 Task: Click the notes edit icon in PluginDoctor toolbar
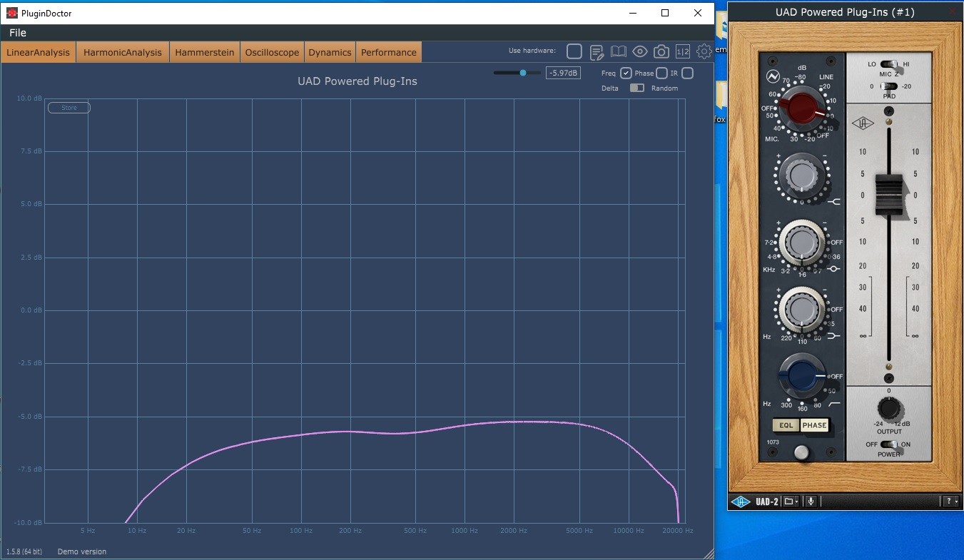coord(597,52)
